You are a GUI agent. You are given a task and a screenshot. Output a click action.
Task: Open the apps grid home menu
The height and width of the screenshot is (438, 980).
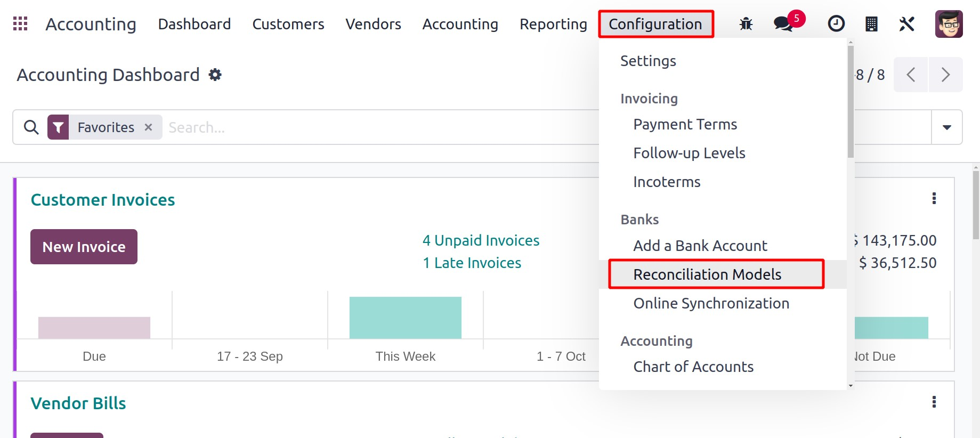(x=20, y=24)
